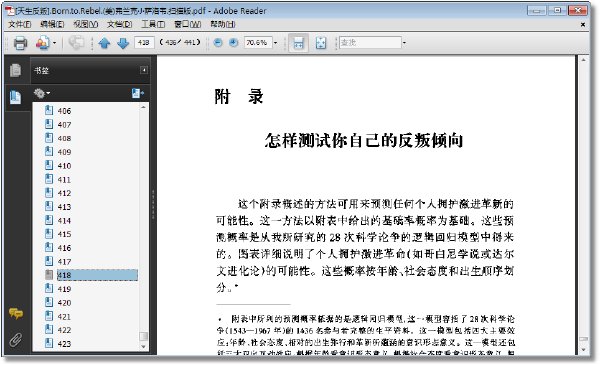Select bookmark 409

[64, 152]
